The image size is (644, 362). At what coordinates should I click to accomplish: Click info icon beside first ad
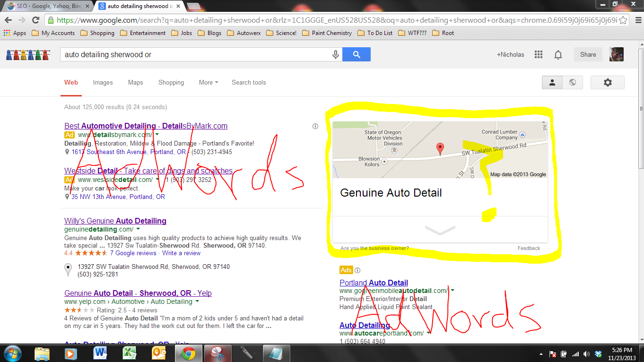(315, 126)
